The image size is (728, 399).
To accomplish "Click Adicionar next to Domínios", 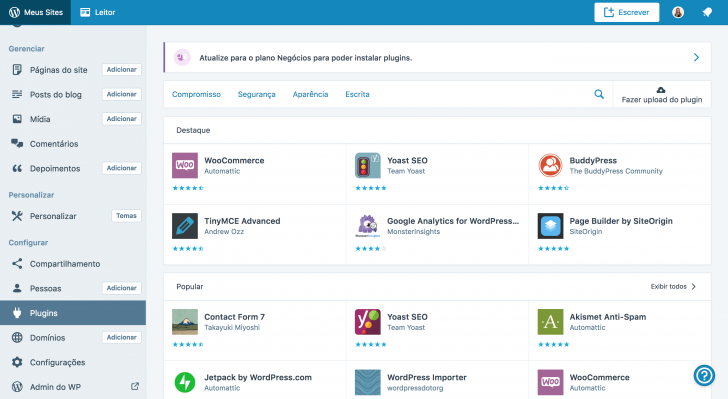I will click(122, 337).
